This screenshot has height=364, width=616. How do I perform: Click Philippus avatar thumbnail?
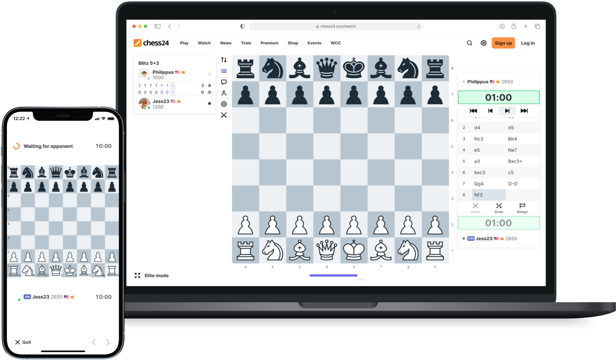tap(144, 74)
